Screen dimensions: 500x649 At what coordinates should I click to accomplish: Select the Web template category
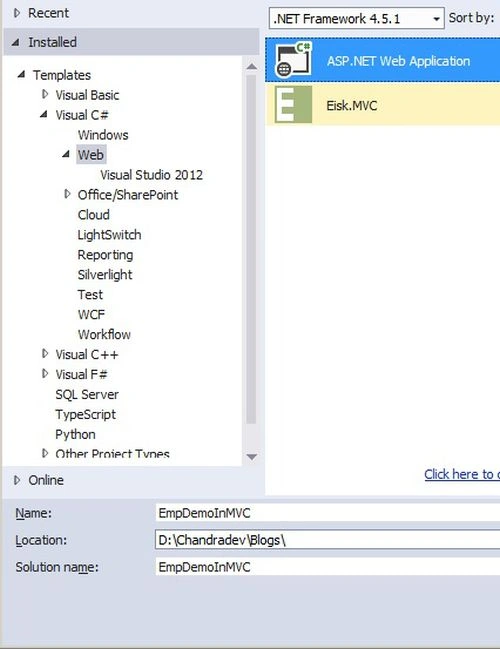[91, 155]
